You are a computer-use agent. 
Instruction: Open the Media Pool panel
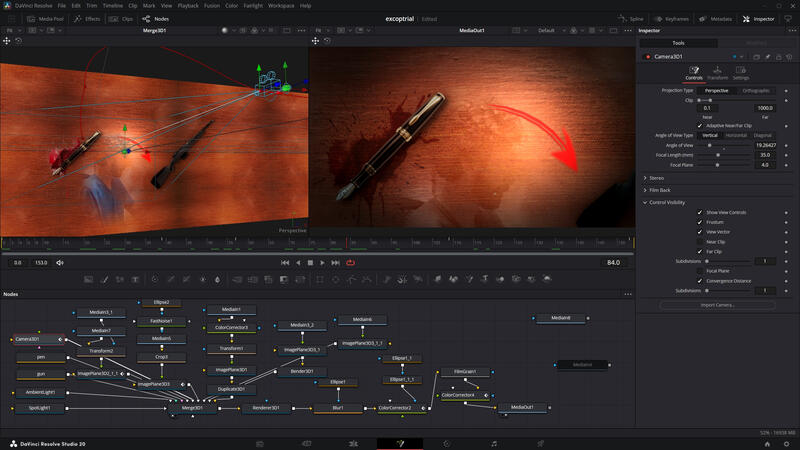46,19
